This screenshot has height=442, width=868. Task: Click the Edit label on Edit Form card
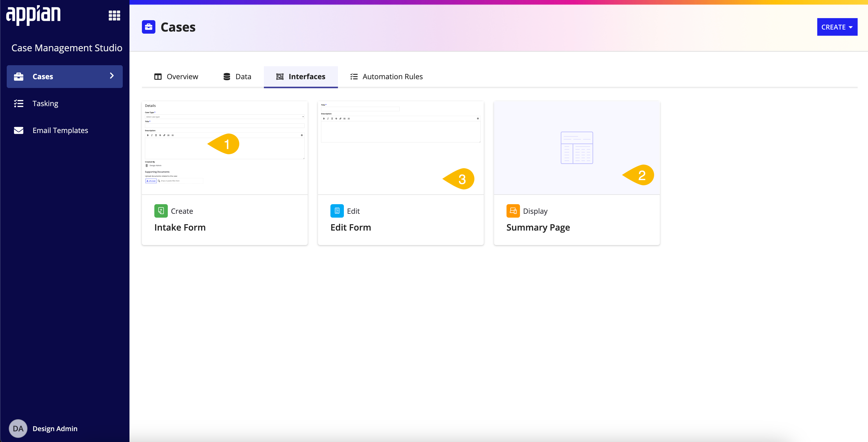pyautogui.click(x=353, y=211)
